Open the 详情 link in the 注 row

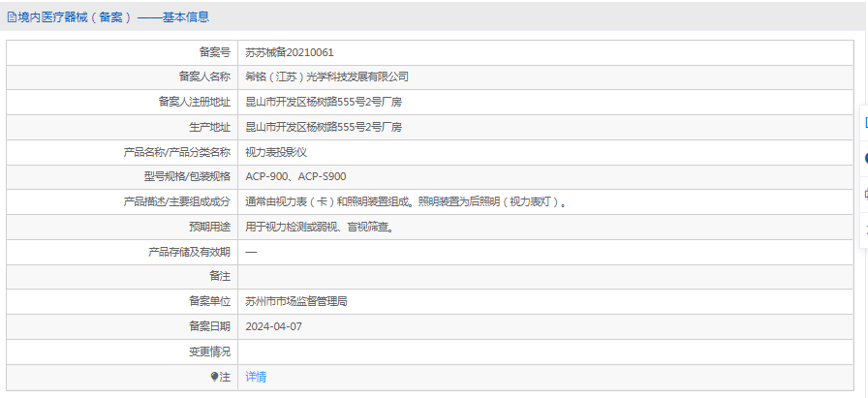coord(256,377)
